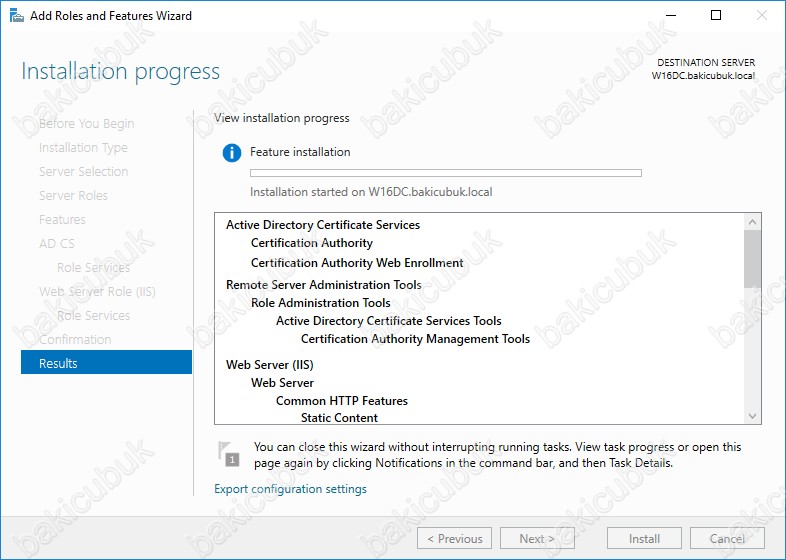Minimize the wizard window
The height and width of the screenshot is (560, 786).
(671, 16)
